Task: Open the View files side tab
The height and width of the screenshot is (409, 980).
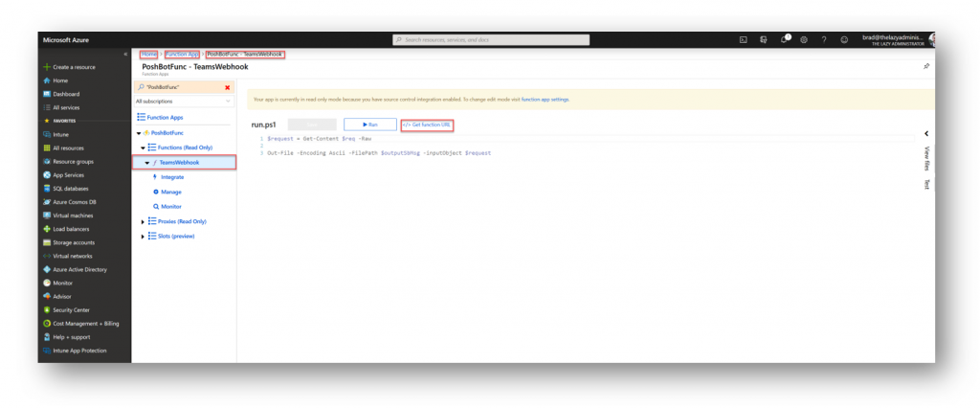Action: pyautogui.click(x=926, y=158)
